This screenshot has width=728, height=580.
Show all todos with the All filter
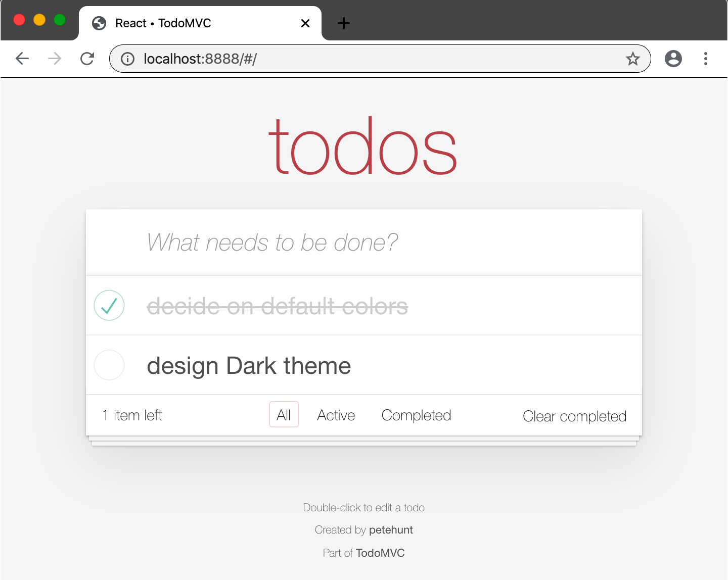[x=284, y=415]
